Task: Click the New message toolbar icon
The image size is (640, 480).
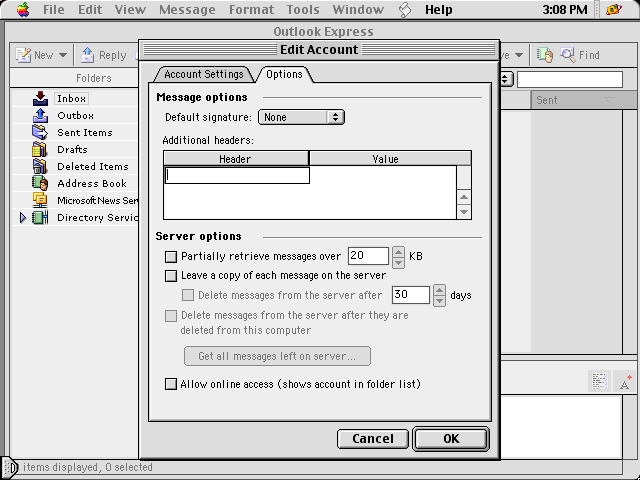Action: [x=23, y=55]
